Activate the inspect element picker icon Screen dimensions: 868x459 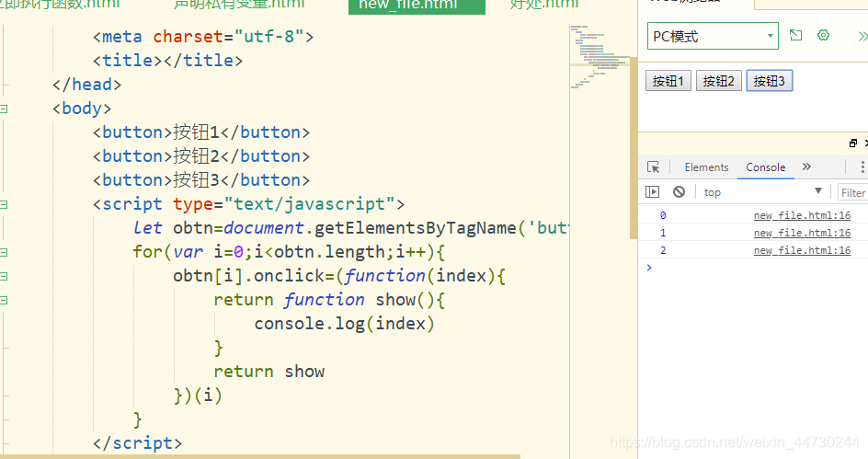click(653, 167)
